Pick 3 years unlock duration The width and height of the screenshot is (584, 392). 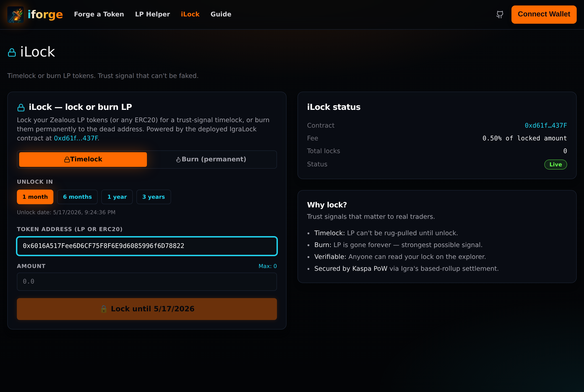coord(153,197)
